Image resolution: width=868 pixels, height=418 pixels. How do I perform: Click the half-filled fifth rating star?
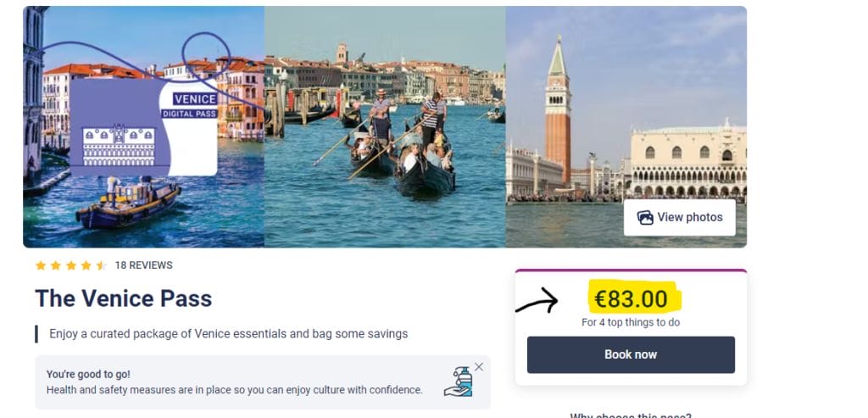[101, 265]
